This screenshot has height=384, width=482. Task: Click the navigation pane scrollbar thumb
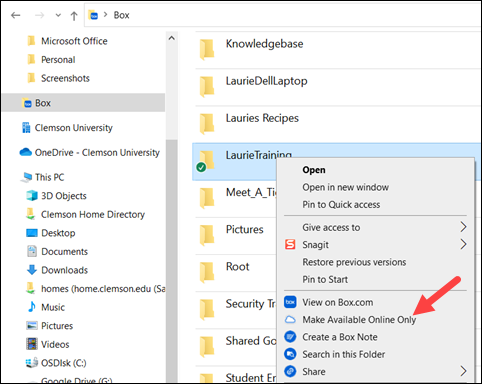(x=172, y=260)
